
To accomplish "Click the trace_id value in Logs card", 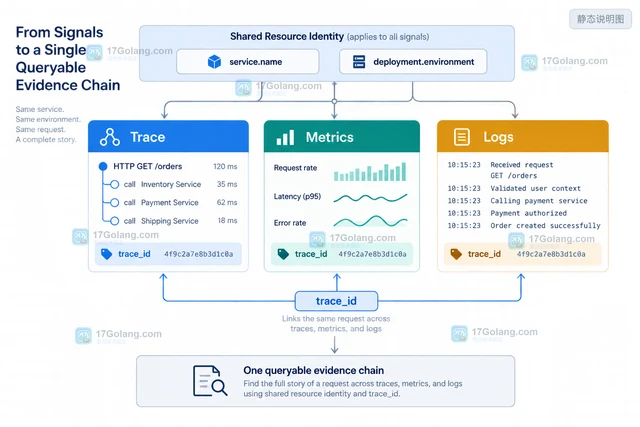I will 551,254.
